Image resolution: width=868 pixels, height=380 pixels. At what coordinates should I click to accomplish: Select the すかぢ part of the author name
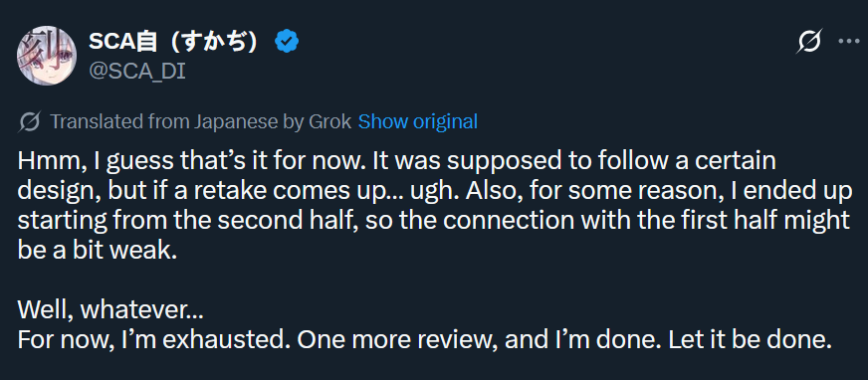[211, 42]
